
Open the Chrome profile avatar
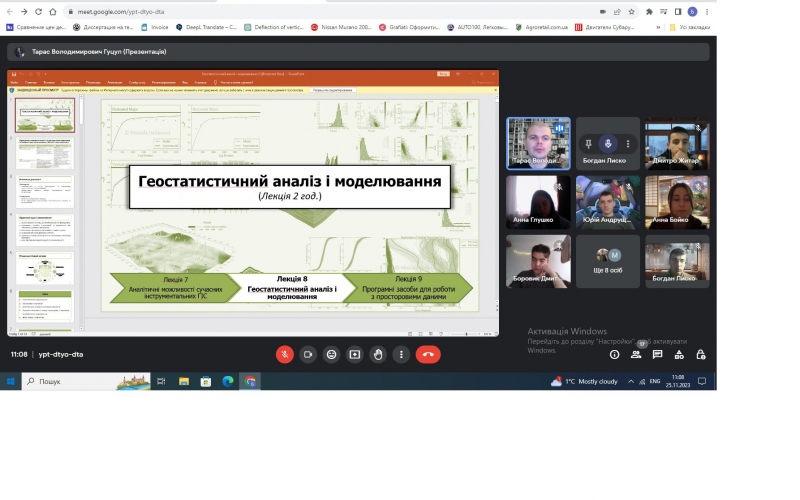coord(692,12)
